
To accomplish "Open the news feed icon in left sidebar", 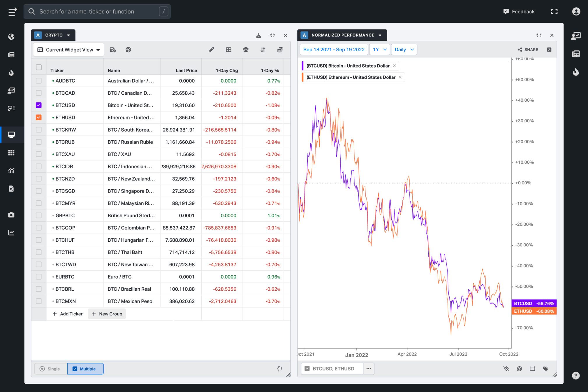I will (11, 54).
